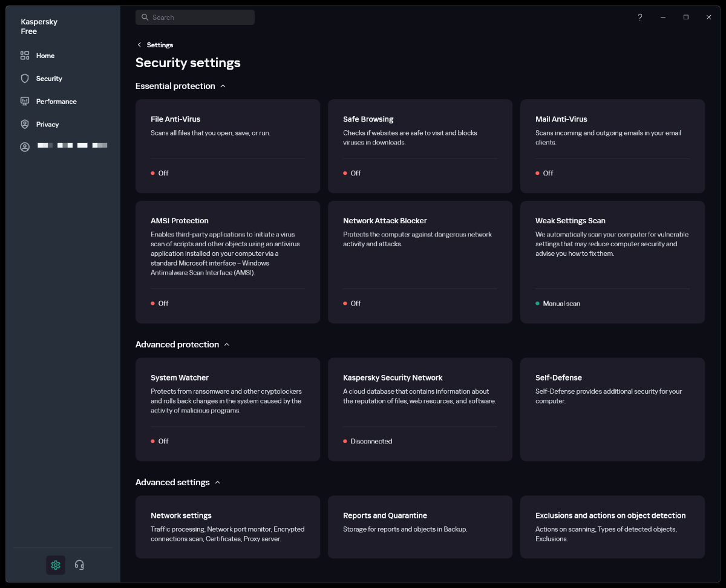726x588 pixels.
Task: Click the Off status under Safe Browsing
Action: [x=356, y=174]
